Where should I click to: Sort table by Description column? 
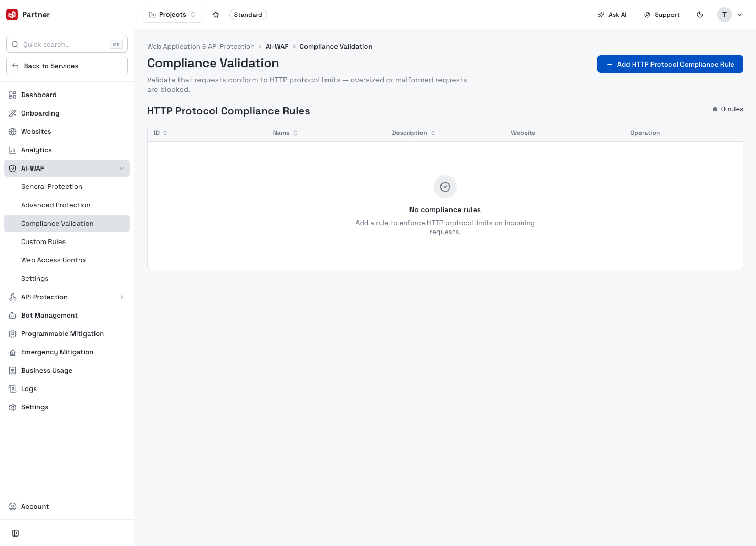click(414, 133)
